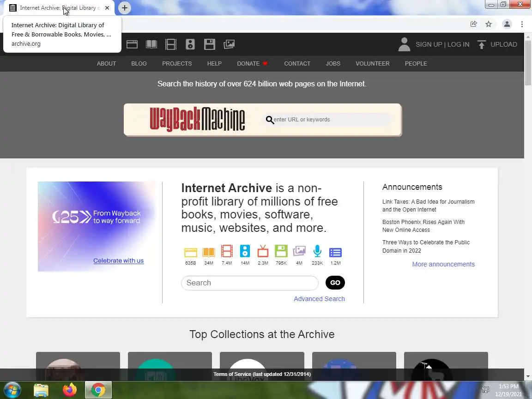Open the PROJECTS menu item
Viewport: 532px width, 399px height.
pyautogui.click(x=177, y=63)
